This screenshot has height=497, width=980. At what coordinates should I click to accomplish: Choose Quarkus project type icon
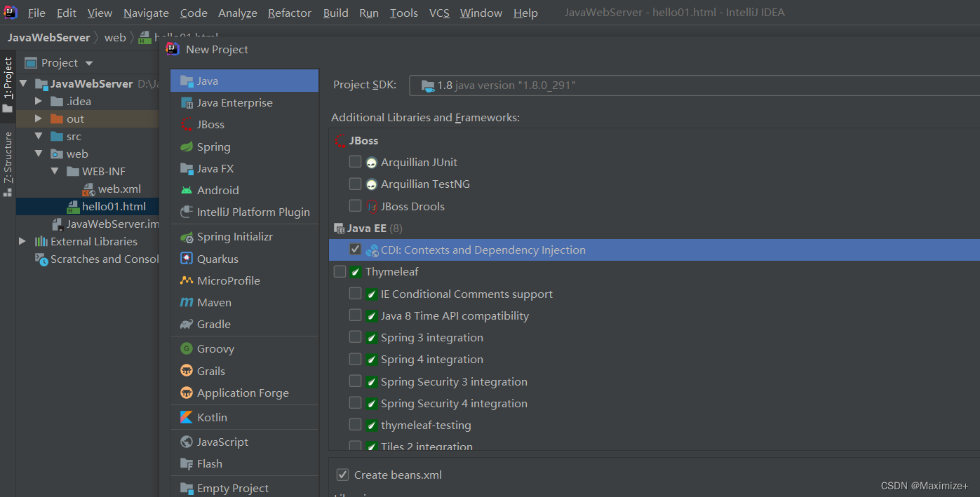click(x=187, y=259)
